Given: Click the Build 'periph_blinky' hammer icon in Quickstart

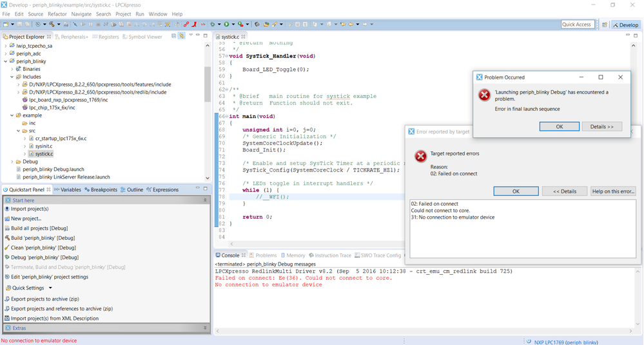Looking at the screenshot, I should pyautogui.click(x=6, y=238).
